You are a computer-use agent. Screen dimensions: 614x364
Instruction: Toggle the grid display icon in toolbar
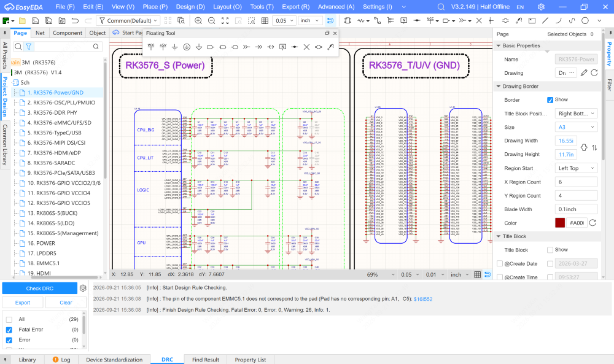pyautogui.click(x=265, y=21)
